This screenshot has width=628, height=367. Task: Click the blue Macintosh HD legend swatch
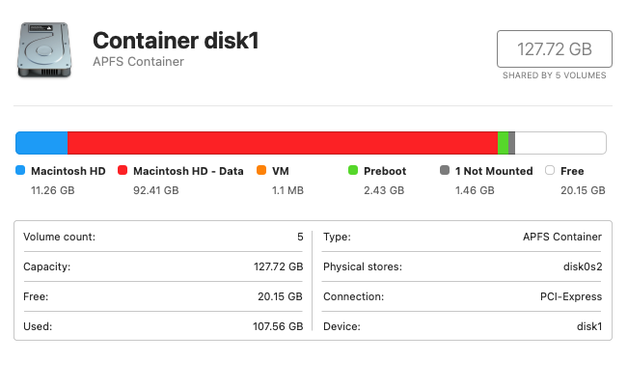[x=20, y=170]
